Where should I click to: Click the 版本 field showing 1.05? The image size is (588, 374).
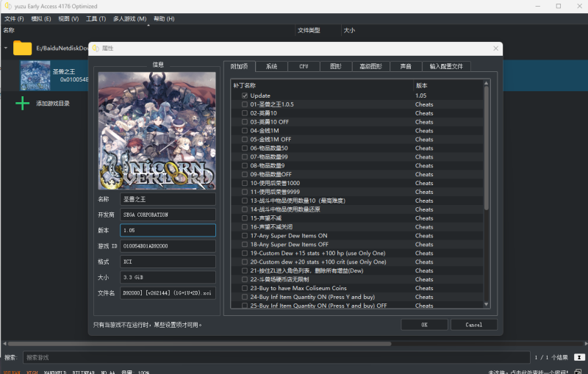[168, 231]
